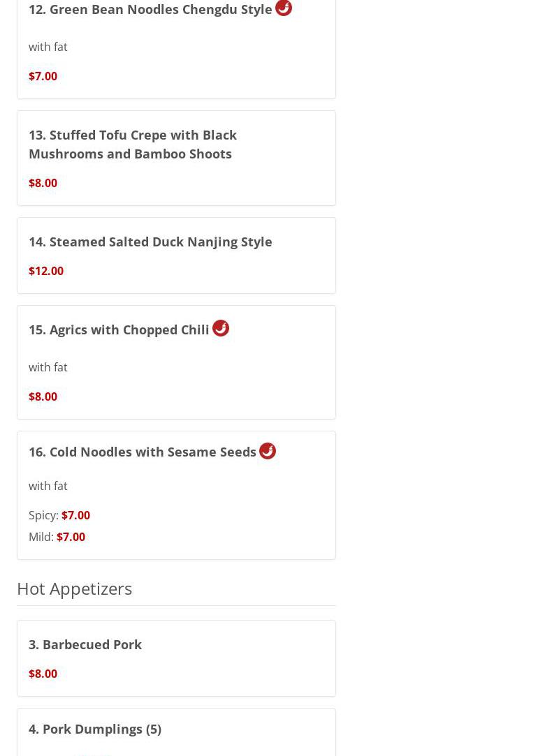
Task: Select the Barbecued Pork menu item
Action: [x=85, y=644]
